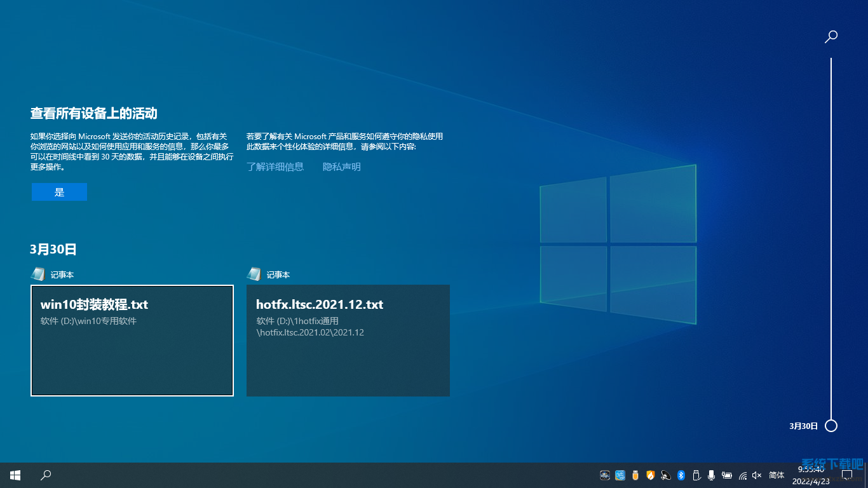Screen dimensions: 868x488
Task: Click the muted speaker volume icon
Action: coord(757,475)
